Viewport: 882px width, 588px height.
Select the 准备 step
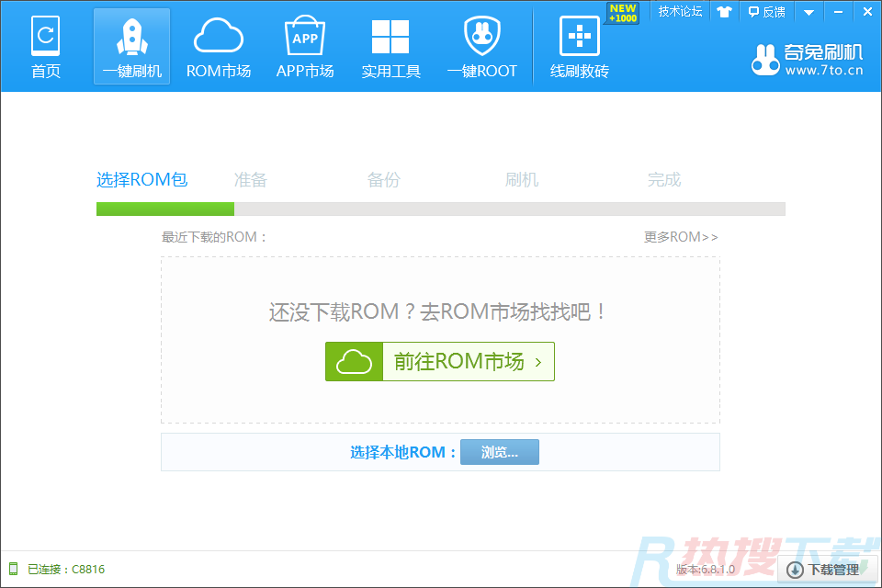coord(250,179)
